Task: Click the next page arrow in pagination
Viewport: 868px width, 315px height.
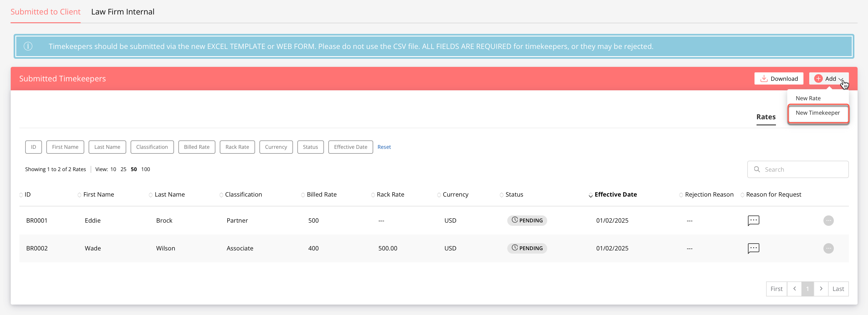Action: point(821,289)
